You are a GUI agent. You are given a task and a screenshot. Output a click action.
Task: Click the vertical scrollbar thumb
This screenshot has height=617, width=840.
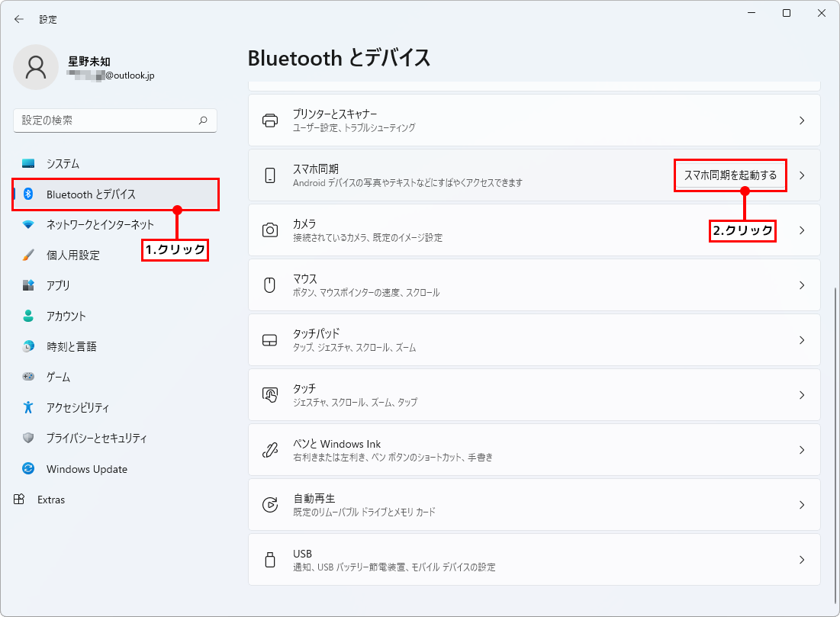834,445
